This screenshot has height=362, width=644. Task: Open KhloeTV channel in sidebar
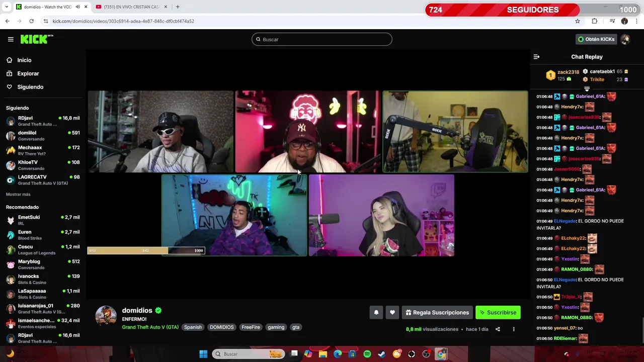coord(43,165)
